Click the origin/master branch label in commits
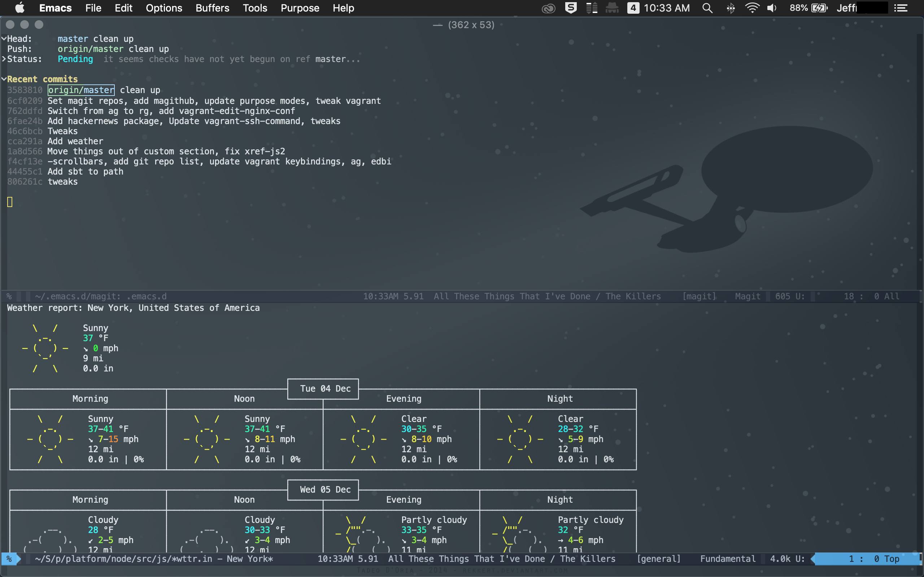Viewport: 924px width, 577px height. coord(81,90)
